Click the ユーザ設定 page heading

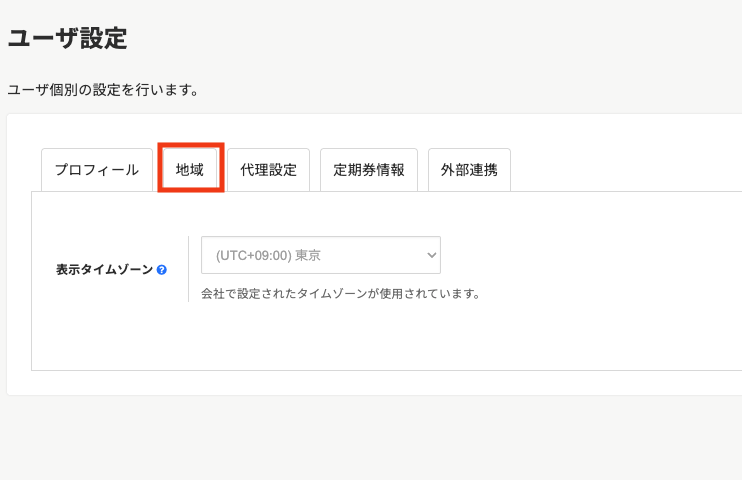pyautogui.click(x=68, y=39)
